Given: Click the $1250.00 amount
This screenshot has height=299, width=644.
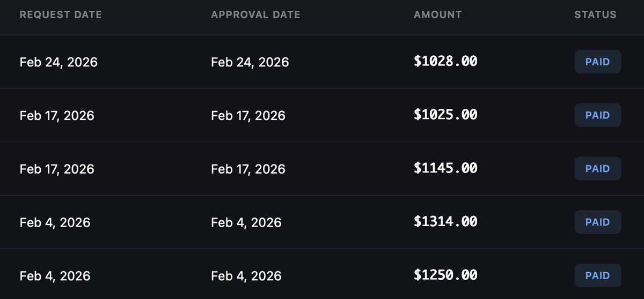Looking at the screenshot, I should [445, 275].
